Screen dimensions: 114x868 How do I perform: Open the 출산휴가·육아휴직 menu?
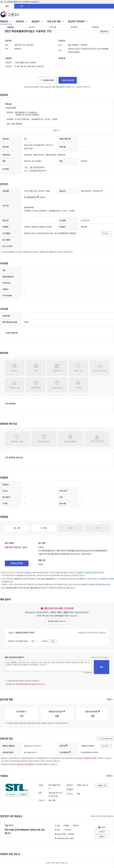78,22
